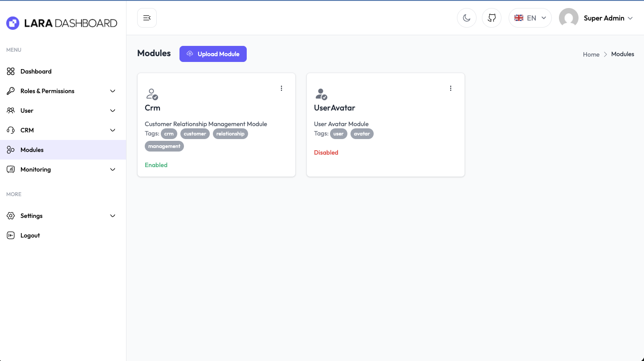Click the Upload Module button
Screen dimensions: 644x361
(x=213, y=54)
